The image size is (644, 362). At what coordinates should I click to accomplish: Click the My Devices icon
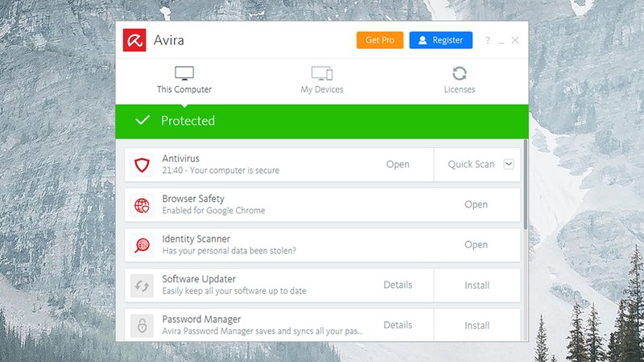322,73
